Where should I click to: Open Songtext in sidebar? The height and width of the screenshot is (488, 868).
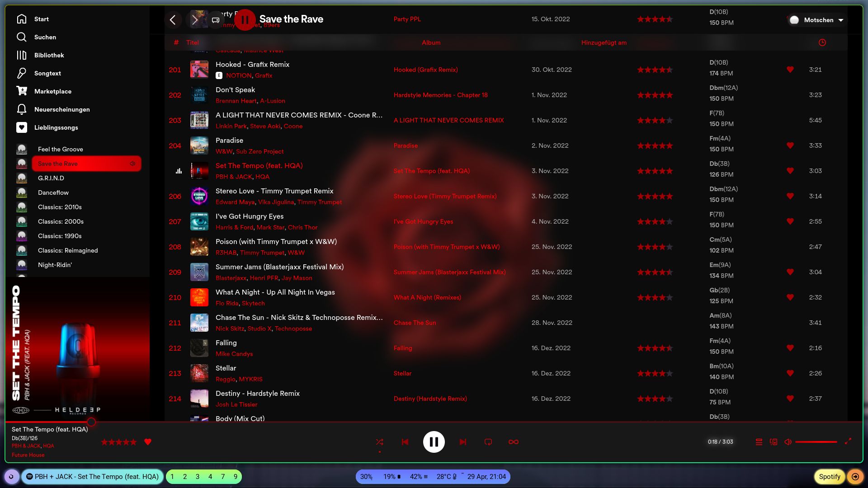47,73
